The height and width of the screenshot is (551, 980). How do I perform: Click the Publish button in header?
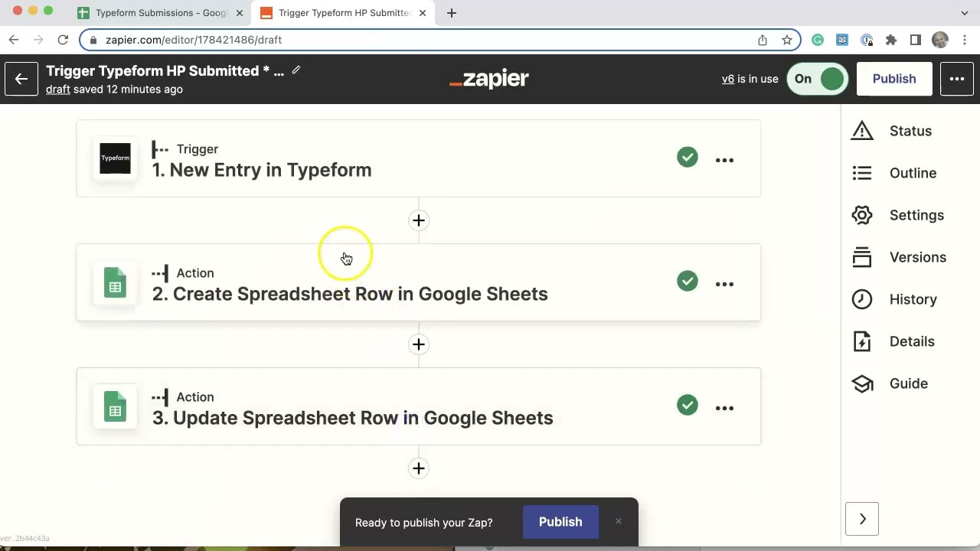pyautogui.click(x=894, y=79)
